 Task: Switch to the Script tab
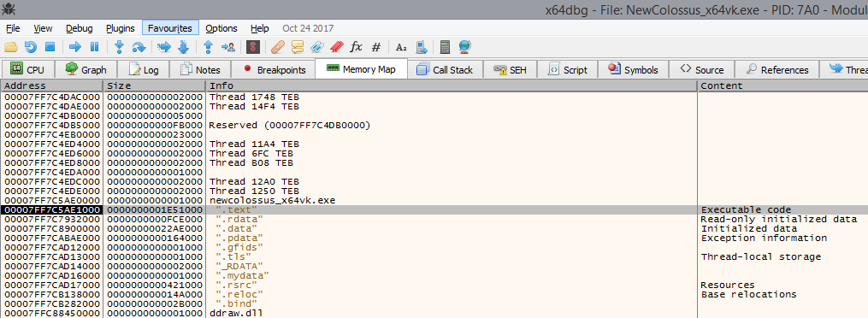567,70
